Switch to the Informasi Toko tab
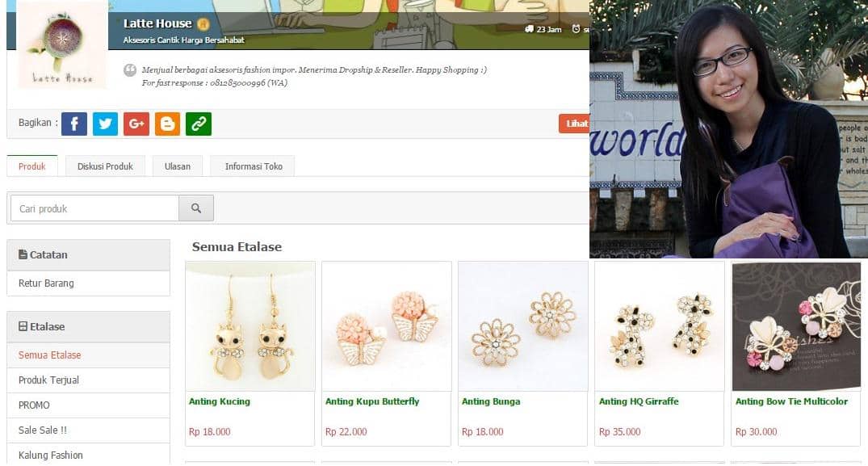 251,166
